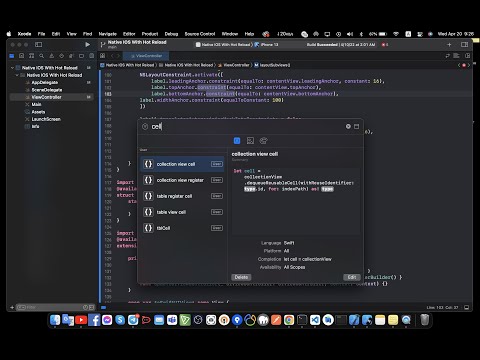480x360 pixels.
Task: Jump to the previous issue arrow
Action: (x=459, y=65)
